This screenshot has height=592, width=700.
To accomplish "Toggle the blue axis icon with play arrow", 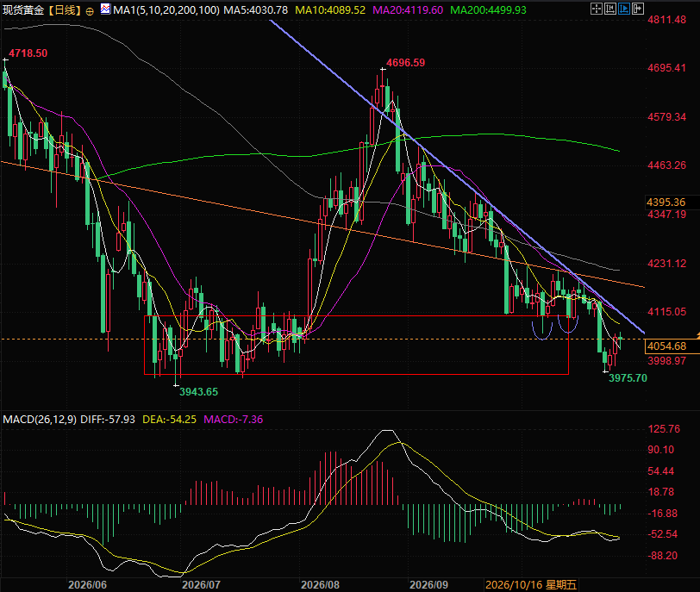I will coord(624,9).
